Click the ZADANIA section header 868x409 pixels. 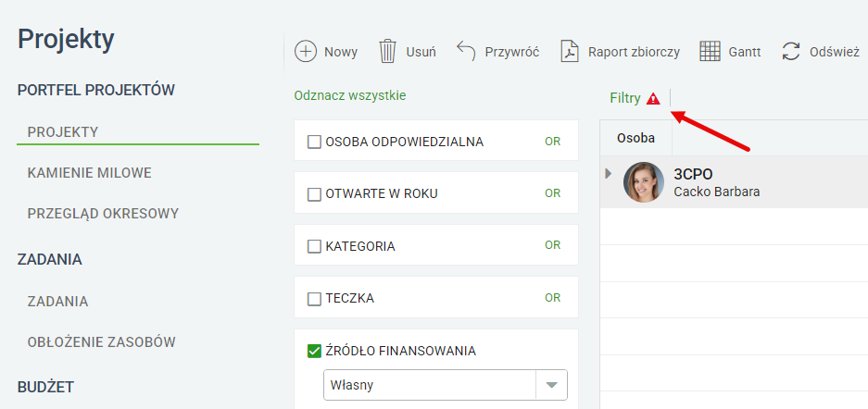(50, 259)
